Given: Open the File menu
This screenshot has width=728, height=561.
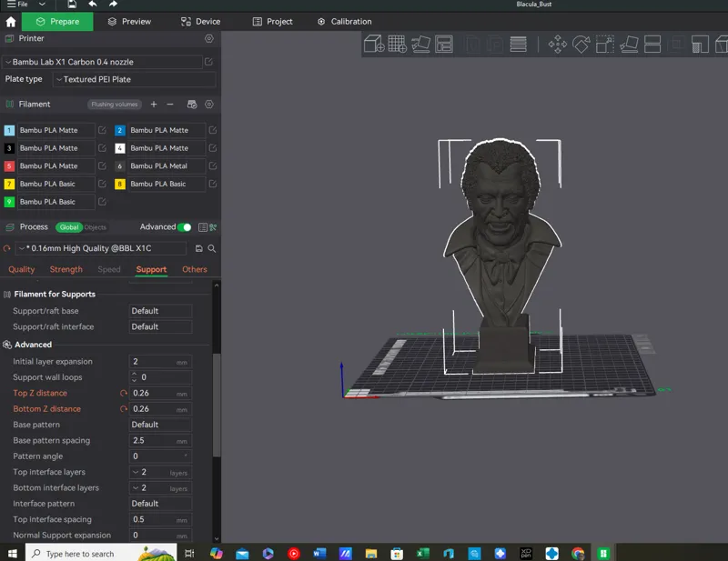Looking at the screenshot, I should point(17,5).
